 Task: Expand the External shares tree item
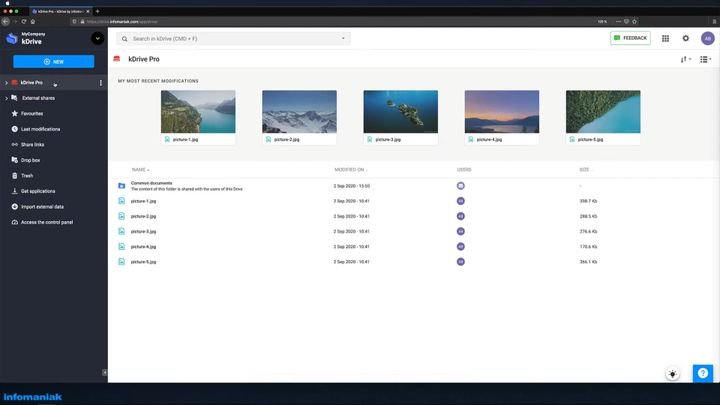(x=6, y=98)
